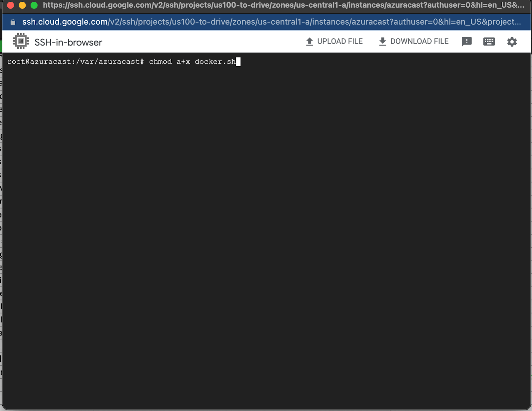Click the ssh.cloud.google.com address bar URL
Image resolution: width=532 pixels, height=411 pixels.
(x=271, y=22)
